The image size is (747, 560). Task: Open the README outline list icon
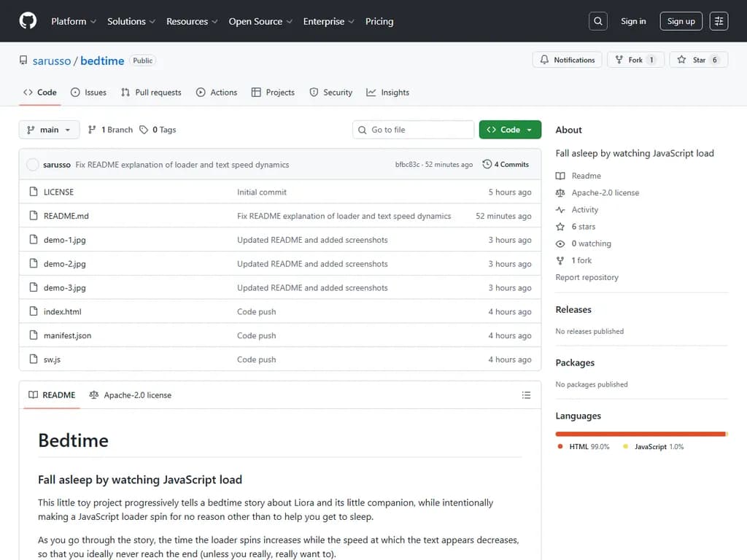click(x=526, y=395)
